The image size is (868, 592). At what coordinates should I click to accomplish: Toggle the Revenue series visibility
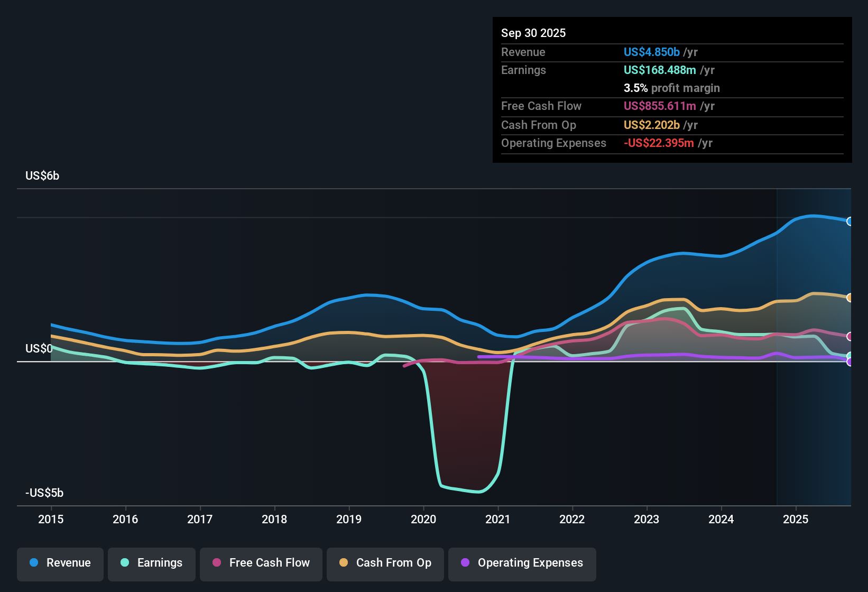[x=60, y=563]
